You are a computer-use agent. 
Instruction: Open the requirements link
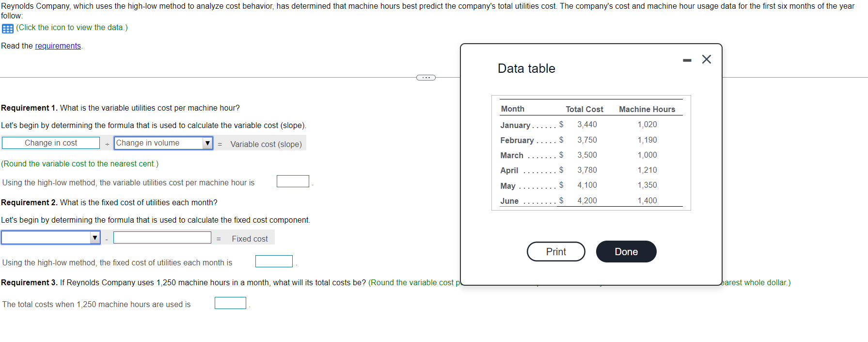58,46
